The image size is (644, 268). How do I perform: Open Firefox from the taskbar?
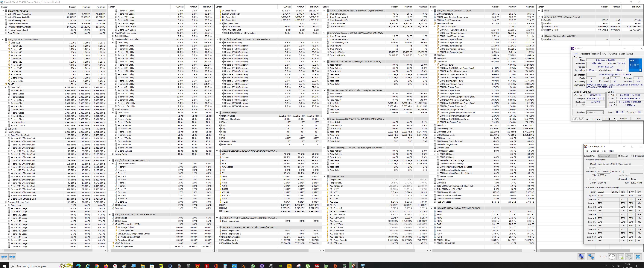tap(106, 266)
